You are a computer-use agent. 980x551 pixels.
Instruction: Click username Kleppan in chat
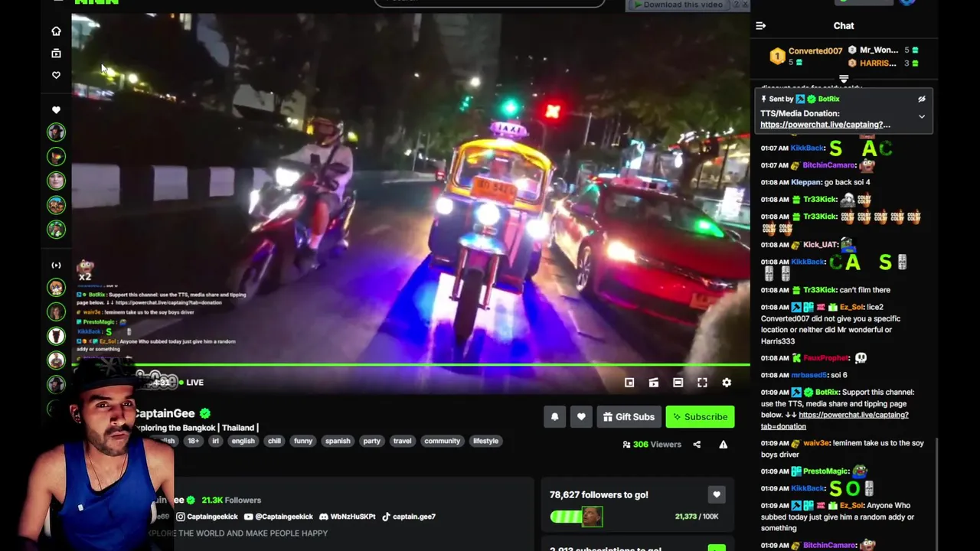pos(806,183)
